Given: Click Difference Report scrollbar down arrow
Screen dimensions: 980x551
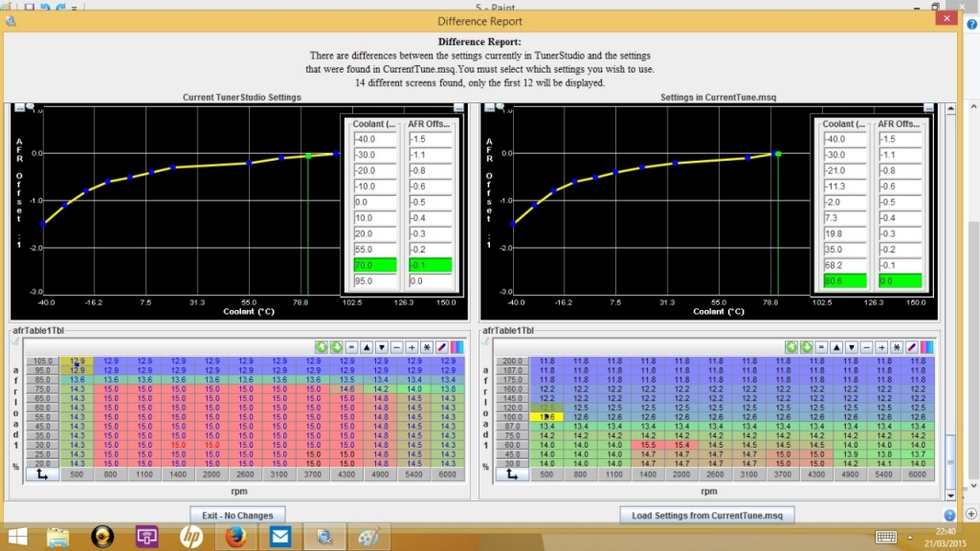Looking at the screenshot, I should pyautogui.click(x=950, y=496).
